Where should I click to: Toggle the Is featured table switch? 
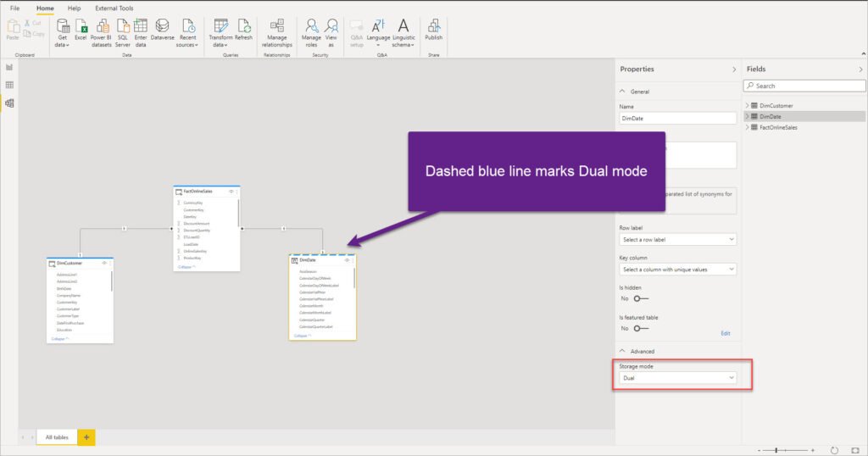[x=641, y=328]
